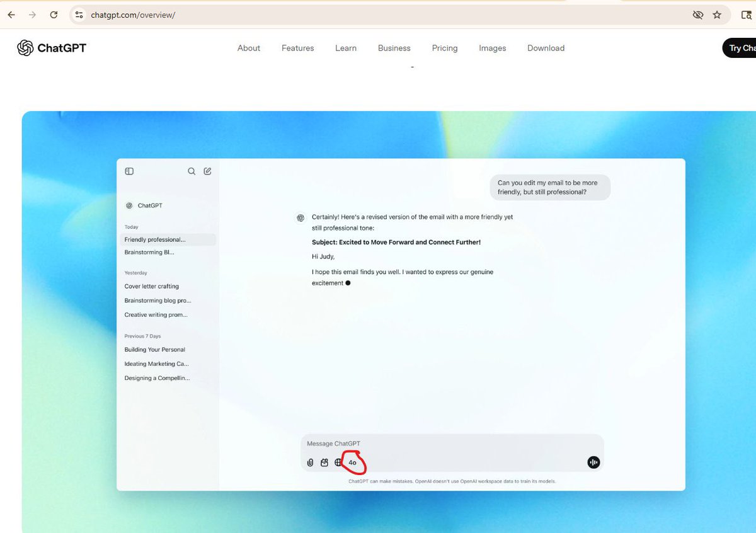Open the Download menu item

click(x=546, y=48)
